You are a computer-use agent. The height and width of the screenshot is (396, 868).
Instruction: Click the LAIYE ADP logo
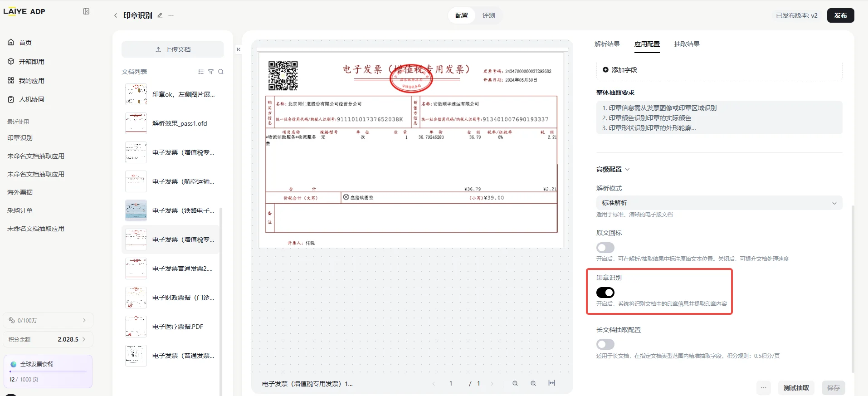tap(24, 11)
